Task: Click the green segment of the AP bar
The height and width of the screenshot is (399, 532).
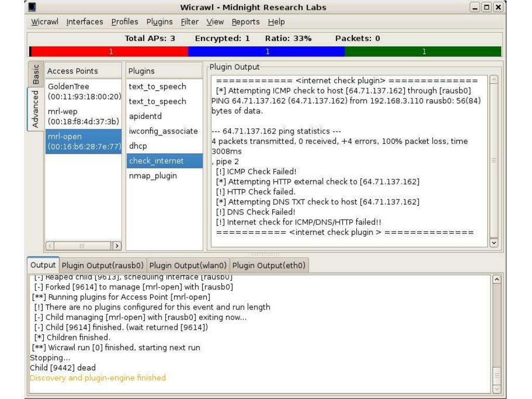Action: (x=423, y=51)
